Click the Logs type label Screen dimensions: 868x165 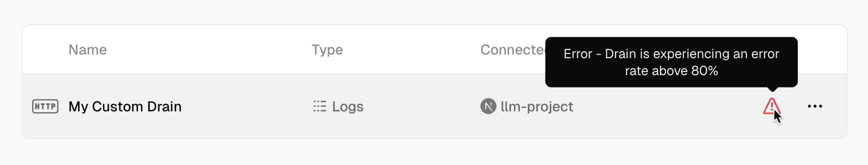click(x=348, y=106)
